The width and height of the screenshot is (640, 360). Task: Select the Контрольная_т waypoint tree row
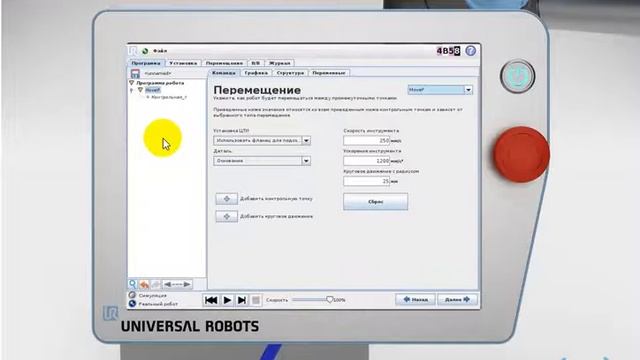[167, 97]
